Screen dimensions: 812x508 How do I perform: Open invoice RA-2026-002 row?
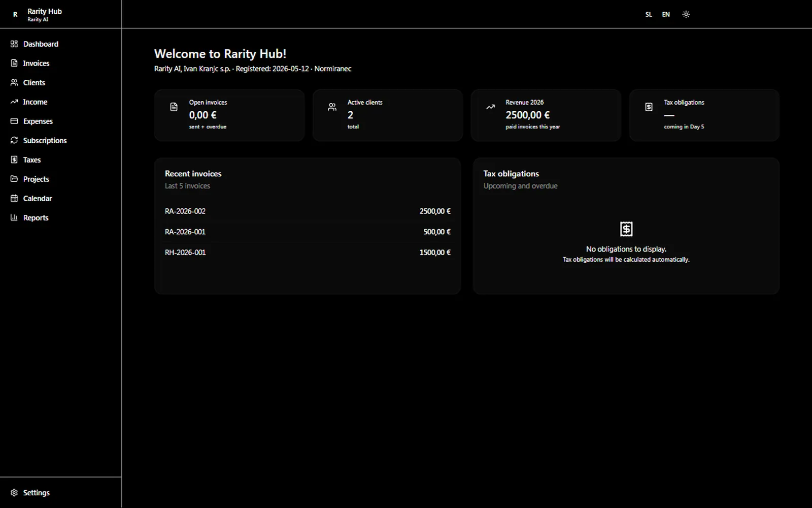click(x=308, y=211)
